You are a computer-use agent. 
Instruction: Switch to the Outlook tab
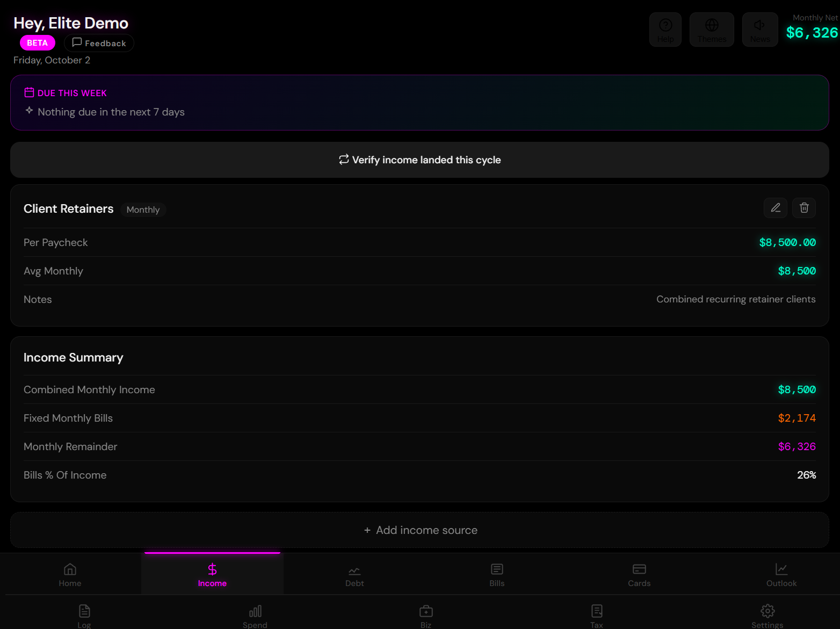(781, 575)
